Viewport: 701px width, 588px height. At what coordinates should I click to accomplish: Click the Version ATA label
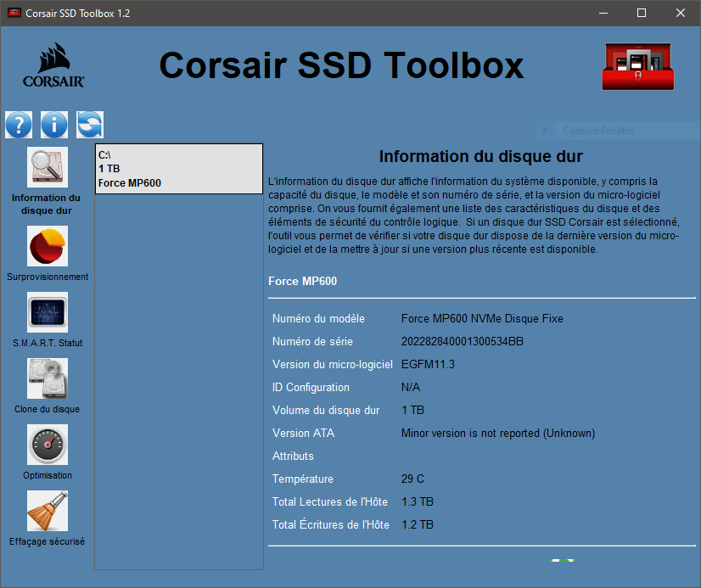click(304, 434)
